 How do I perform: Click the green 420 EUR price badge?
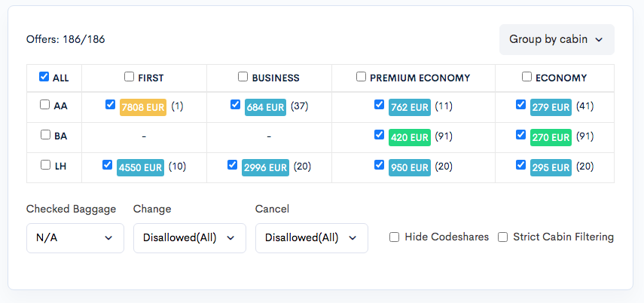coord(410,138)
